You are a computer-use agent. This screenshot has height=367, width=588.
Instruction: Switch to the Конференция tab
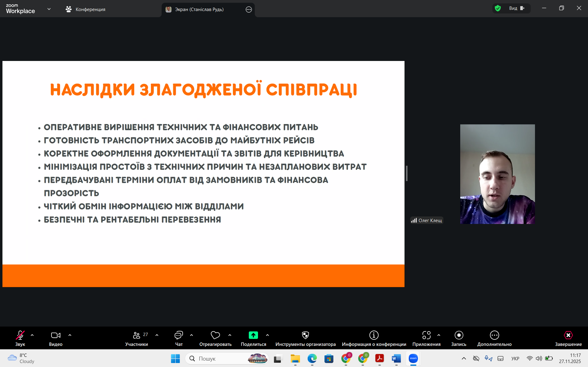coord(85,9)
